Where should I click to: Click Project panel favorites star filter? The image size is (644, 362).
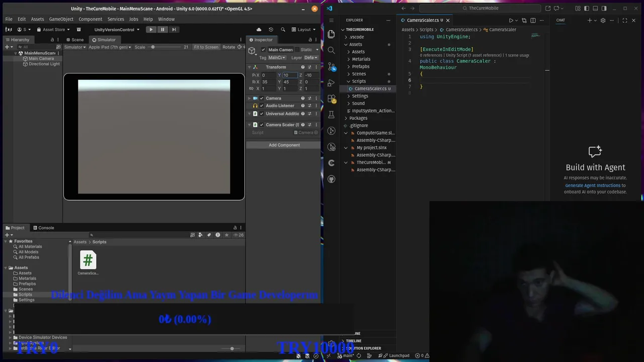pyautogui.click(x=227, y=235)
